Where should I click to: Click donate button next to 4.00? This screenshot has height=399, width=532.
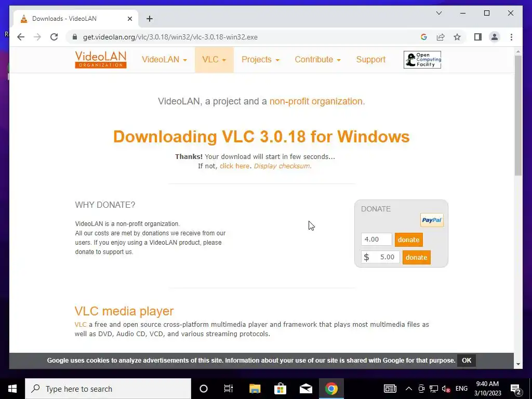click(x=408, y=240)
